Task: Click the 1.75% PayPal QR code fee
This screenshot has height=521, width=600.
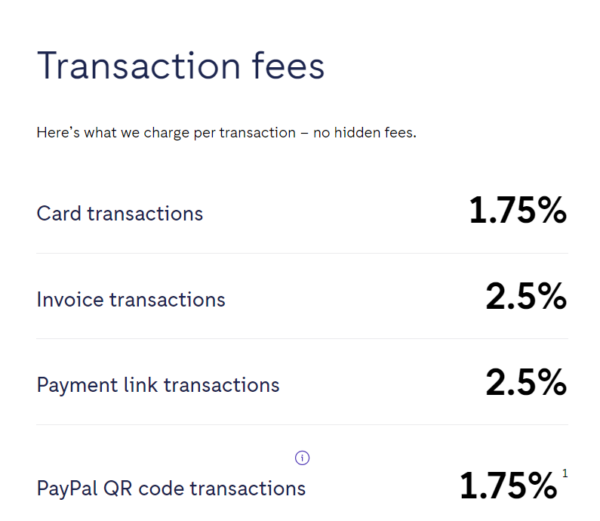Action: click(507, 487)
